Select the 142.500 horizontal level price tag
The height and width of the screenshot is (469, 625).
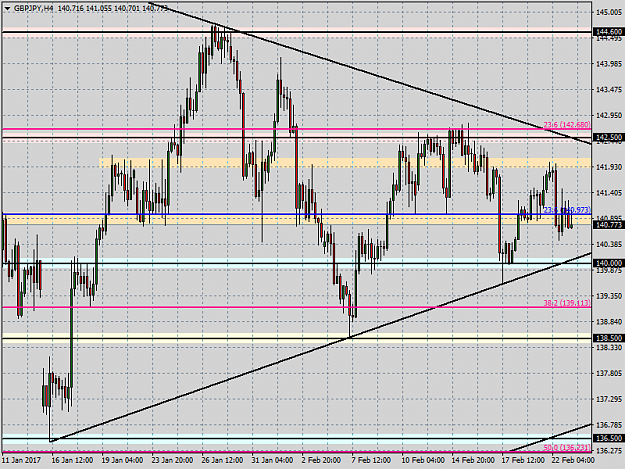click(608, 137)
